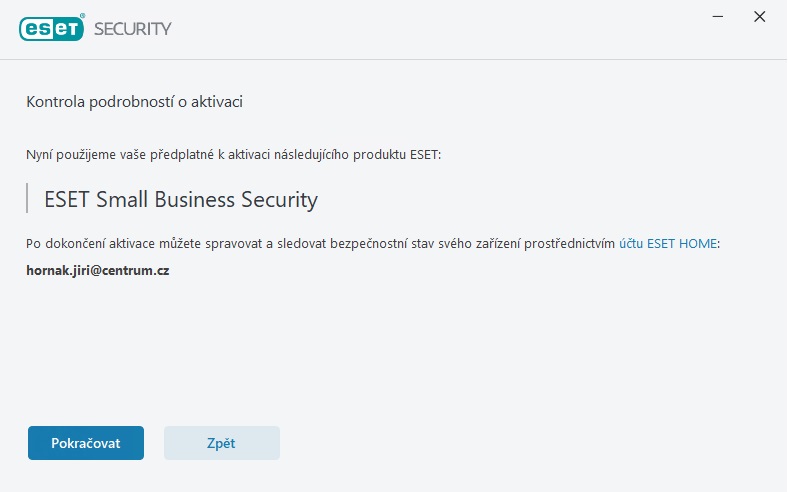Click the ESET Small Business Security product name
The width and height of the screenshot is (788, 492).
pyautogui.click(x=181, y=200)
